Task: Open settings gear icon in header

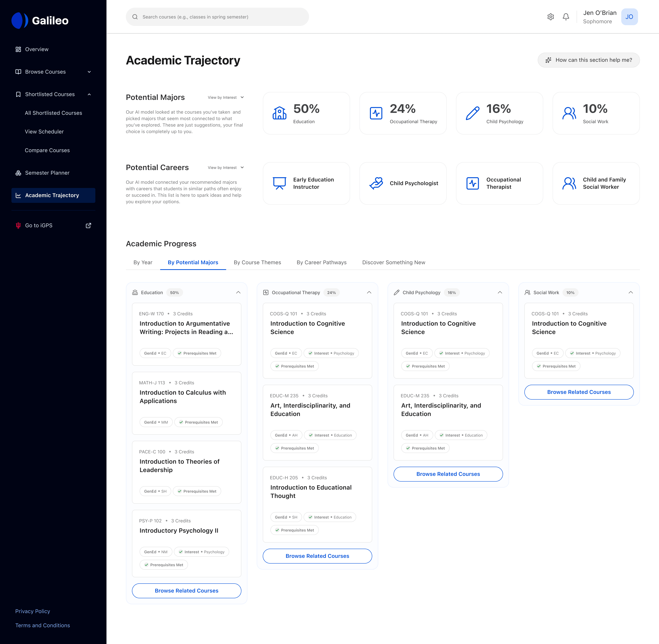Action: tap(551, 17)
